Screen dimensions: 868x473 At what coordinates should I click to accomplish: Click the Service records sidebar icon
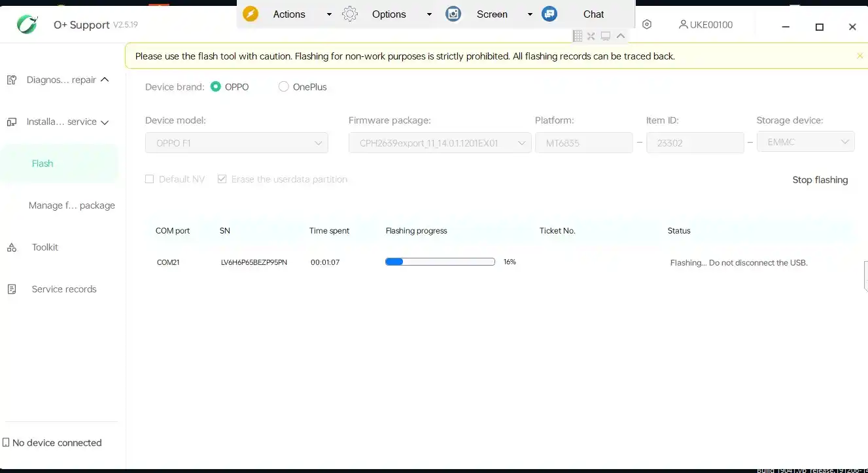pos(12,289)
